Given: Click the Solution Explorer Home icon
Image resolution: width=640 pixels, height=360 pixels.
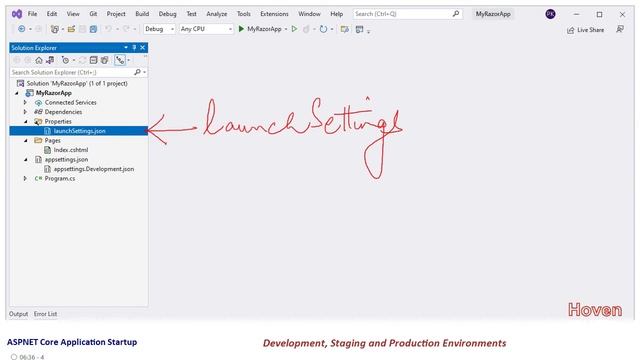Looking at the screenshot, I should tap(39, 60).
